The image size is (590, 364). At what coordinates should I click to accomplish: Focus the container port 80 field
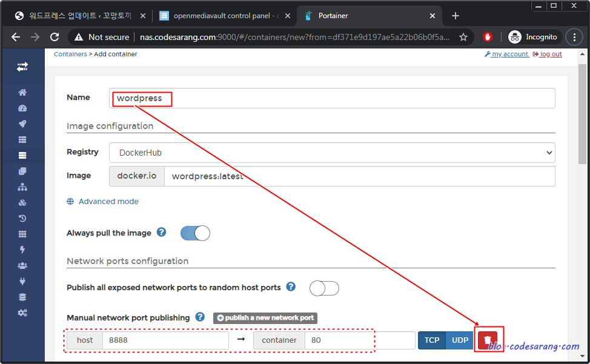click(360, 340)
